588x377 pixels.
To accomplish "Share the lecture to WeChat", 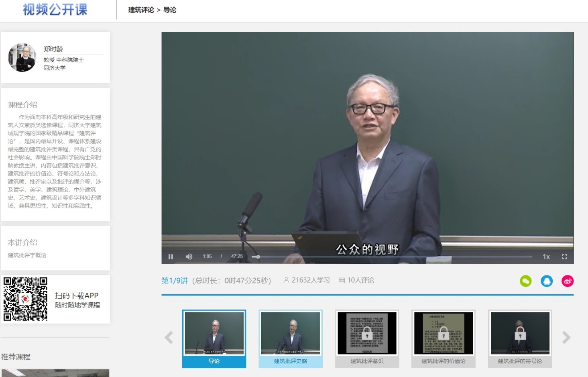I will 525,281.
